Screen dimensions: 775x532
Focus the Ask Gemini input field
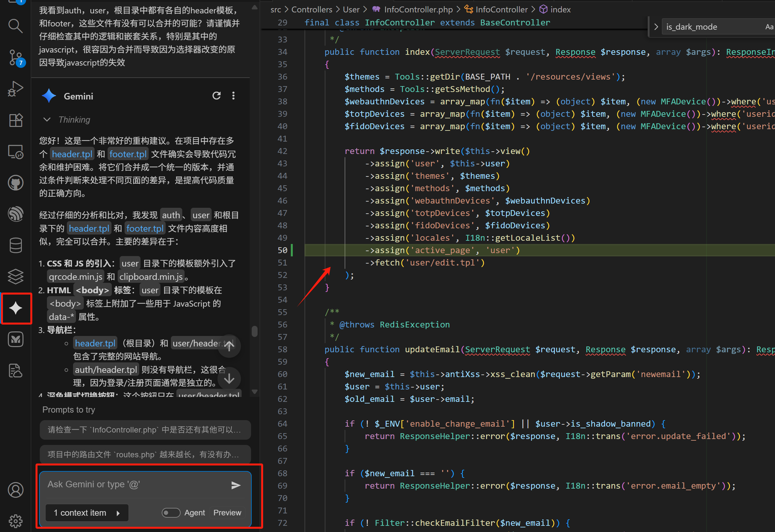coord(133,484)
